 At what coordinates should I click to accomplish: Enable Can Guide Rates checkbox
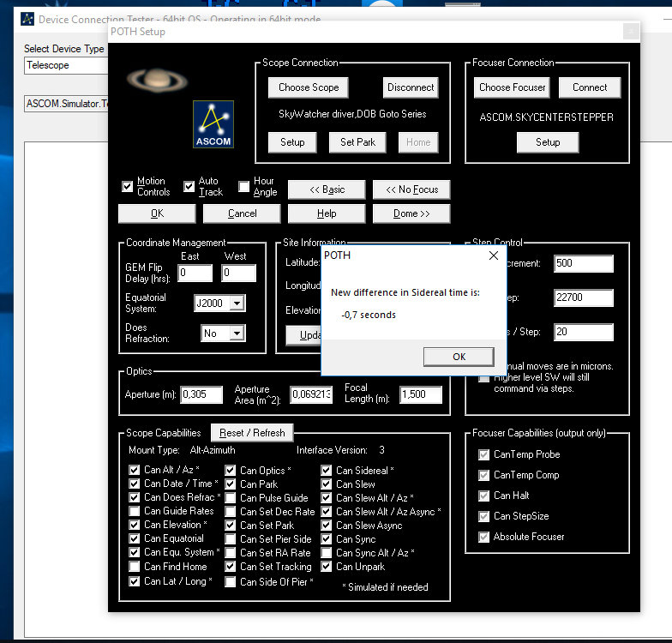(x=134, y=511)
